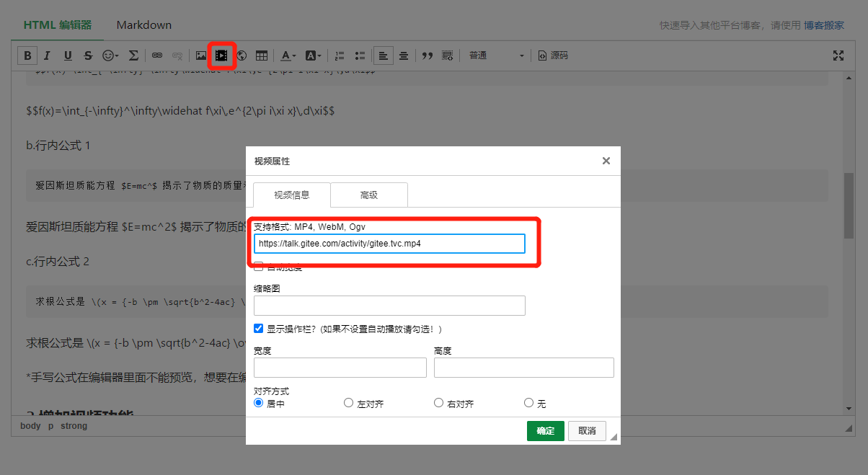Toggle the 显示操作栏 checkbox

pyautogui.click(x=258, y=328)
